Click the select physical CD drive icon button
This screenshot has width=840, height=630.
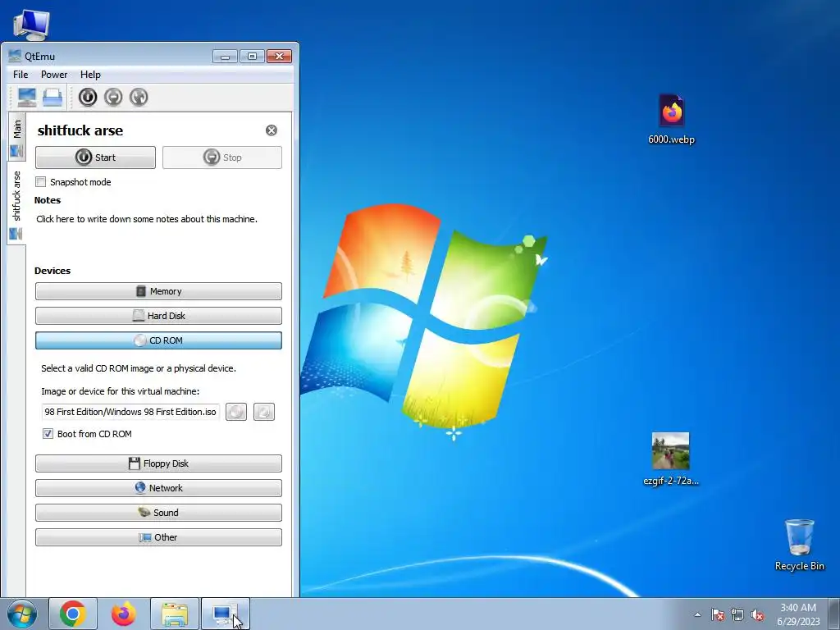click(x=264, y=412)
